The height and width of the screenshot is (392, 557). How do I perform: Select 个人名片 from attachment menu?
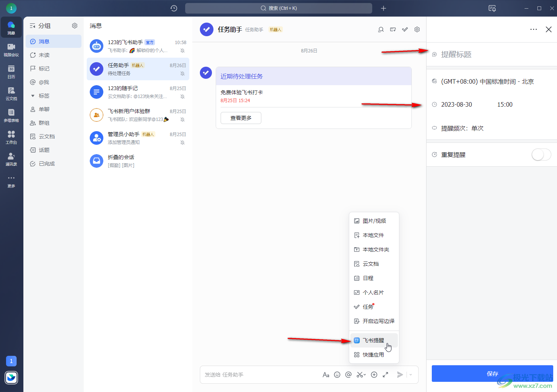[x=374, y=292]
